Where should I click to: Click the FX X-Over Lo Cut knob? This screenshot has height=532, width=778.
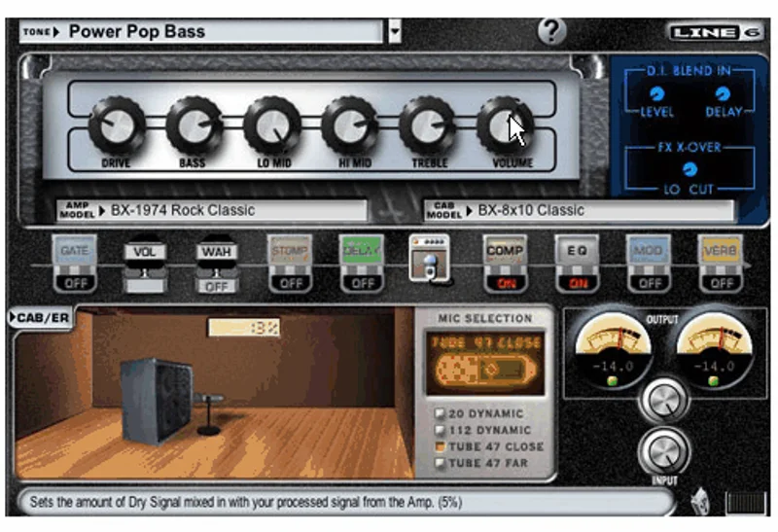coord(690,170)
